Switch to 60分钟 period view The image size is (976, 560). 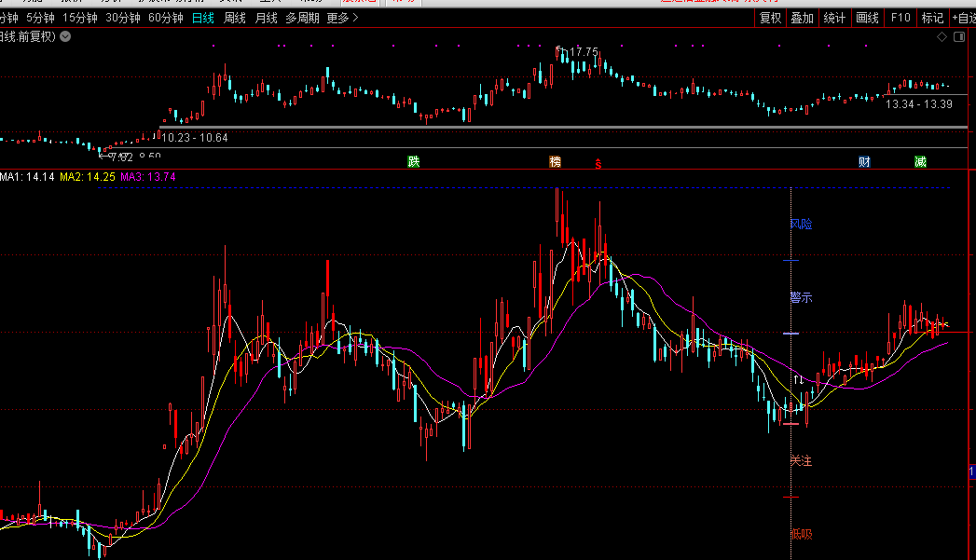[x=165, y=18]
